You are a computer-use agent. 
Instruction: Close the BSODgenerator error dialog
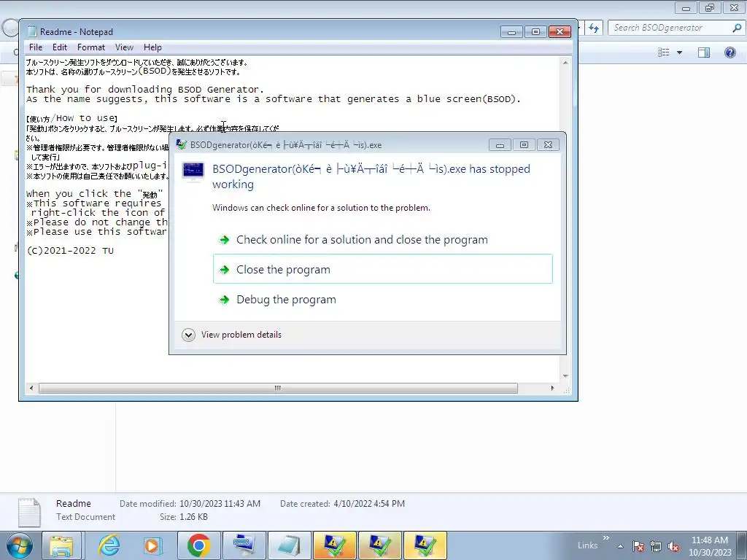click(548, 145)
